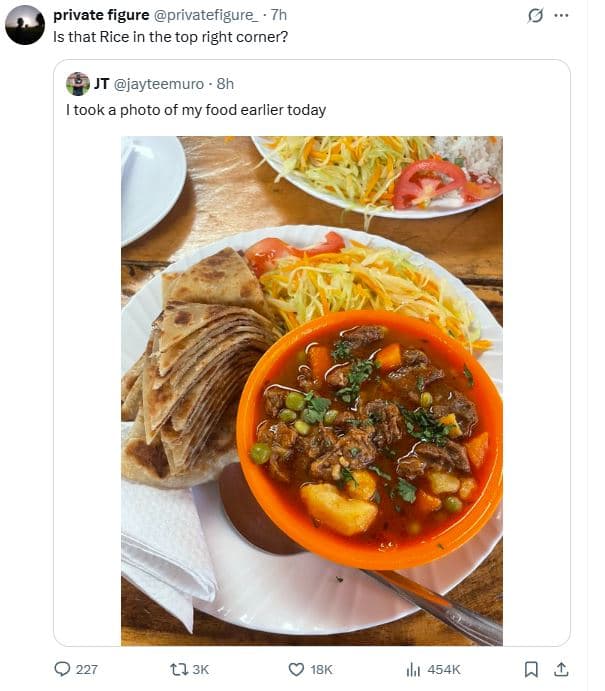Image resolution: width=605 pixels, height=691 pixels.
Task: Click the Grok slashed-circle icon
Action: point(535,16)
